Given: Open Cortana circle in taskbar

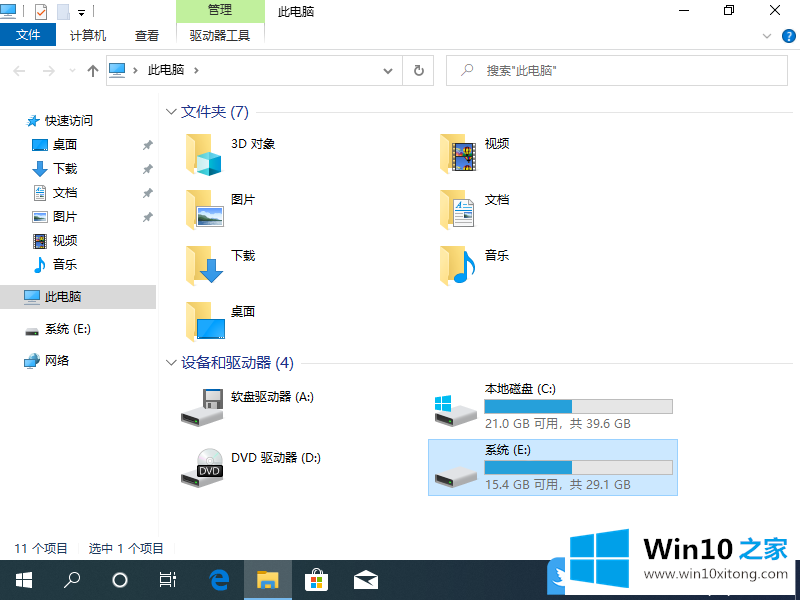Looking at the screenshot, I should (x=119, y=580).
